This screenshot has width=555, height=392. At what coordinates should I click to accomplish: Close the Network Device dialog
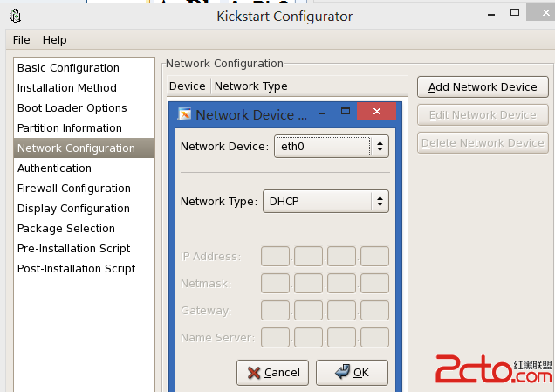(377, 111)
